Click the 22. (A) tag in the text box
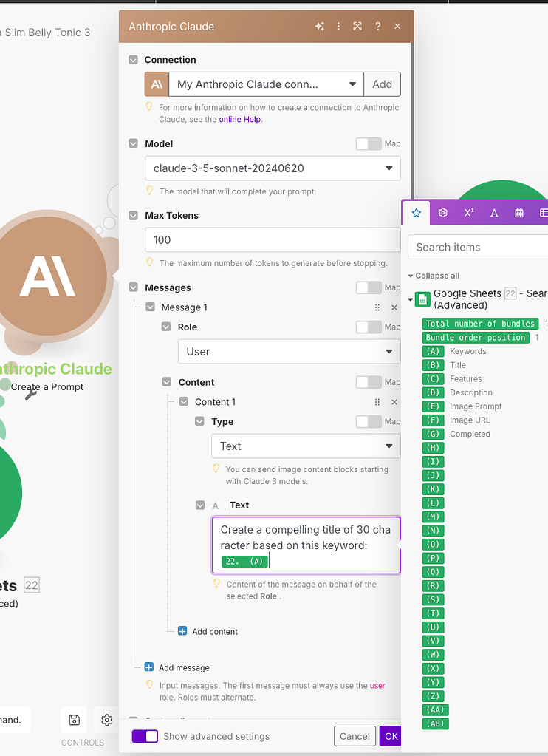548x756 pixels. 244,561
